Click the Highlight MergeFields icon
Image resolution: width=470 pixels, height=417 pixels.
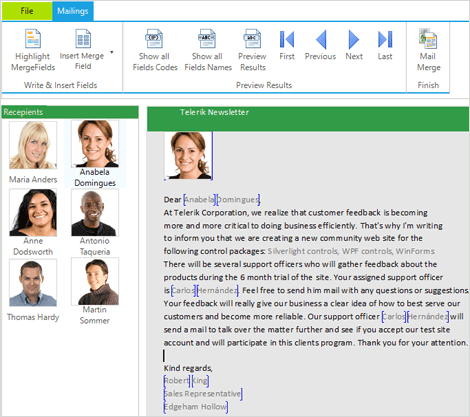[x=33, y=38]
